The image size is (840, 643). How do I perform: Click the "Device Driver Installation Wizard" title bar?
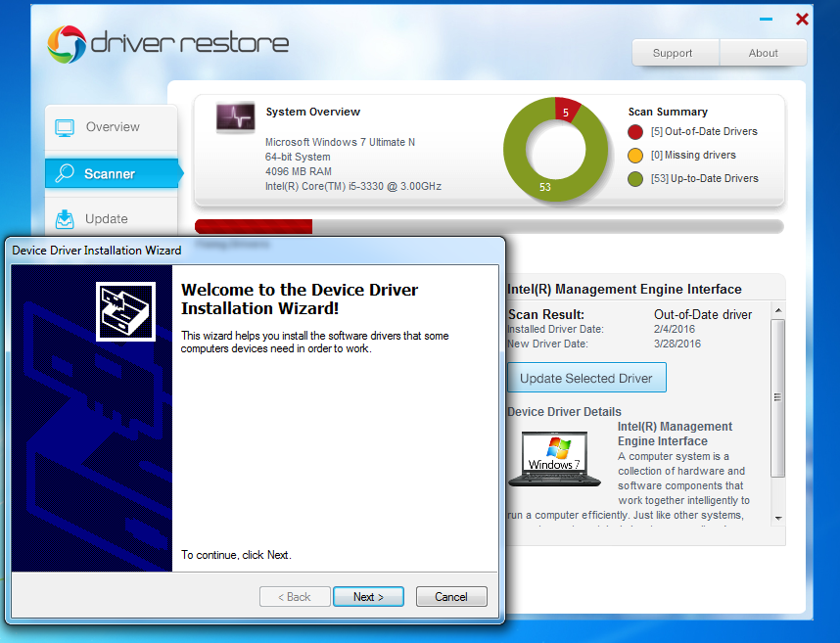pyautogui.click(x=255, y=250)
